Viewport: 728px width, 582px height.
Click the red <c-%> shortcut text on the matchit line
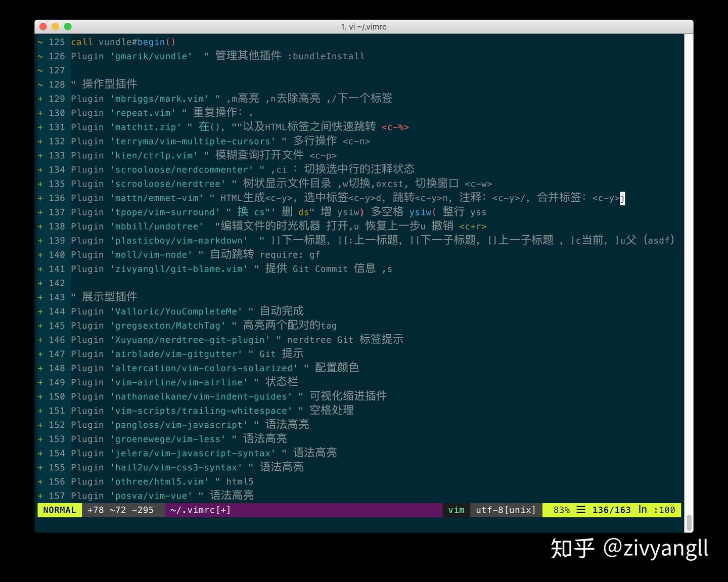click(395, 127)
